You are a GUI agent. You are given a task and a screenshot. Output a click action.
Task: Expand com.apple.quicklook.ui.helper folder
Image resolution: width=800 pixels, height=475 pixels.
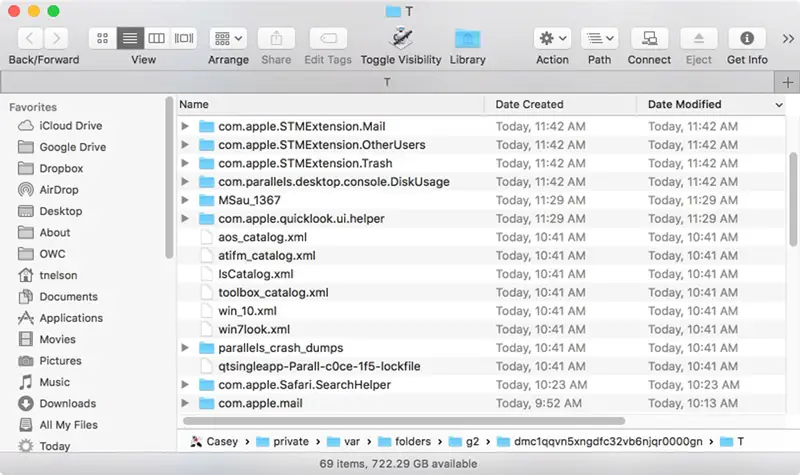point(185,218)
